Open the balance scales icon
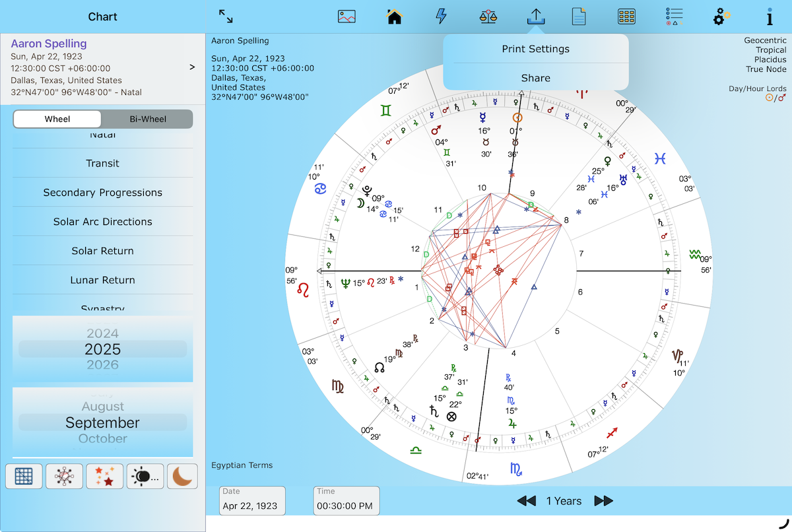 point(488,17)
